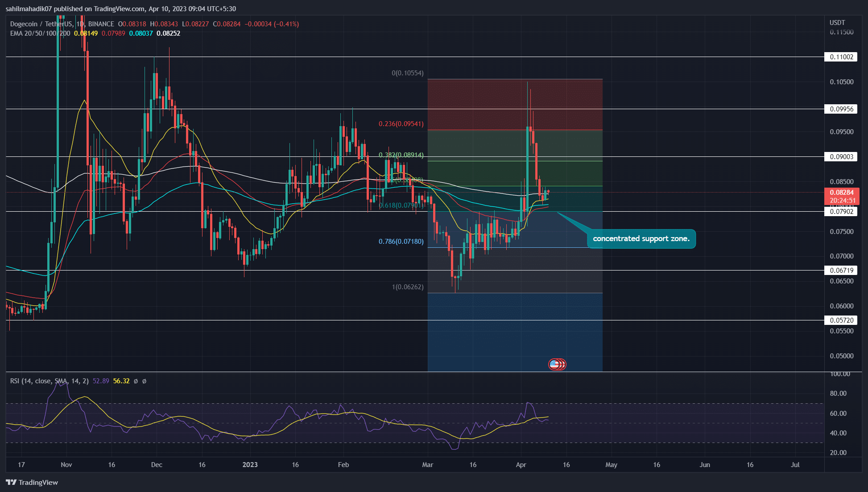Click the open price O0.08318 in header
The height and width of the screenshot is (492, 868).
click(x=132, y=24)
